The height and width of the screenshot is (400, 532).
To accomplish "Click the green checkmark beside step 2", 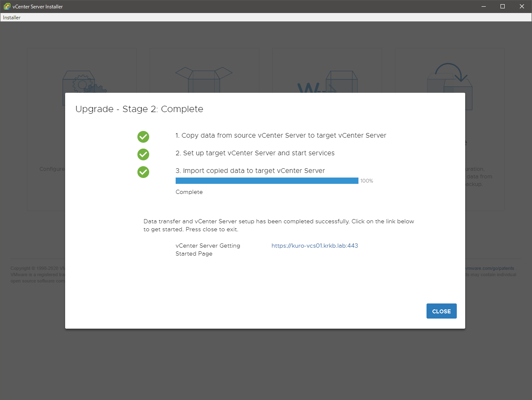I will [143, 154].
